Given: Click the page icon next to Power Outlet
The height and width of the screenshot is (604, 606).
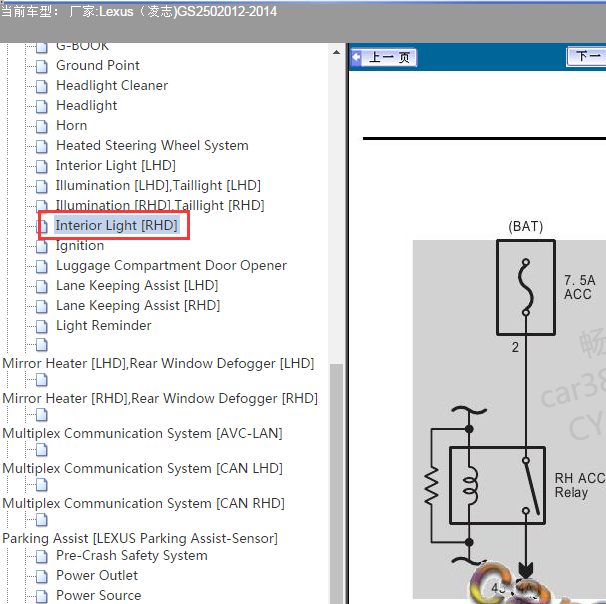Looking at the screenshot, I should tap(42, 577).
